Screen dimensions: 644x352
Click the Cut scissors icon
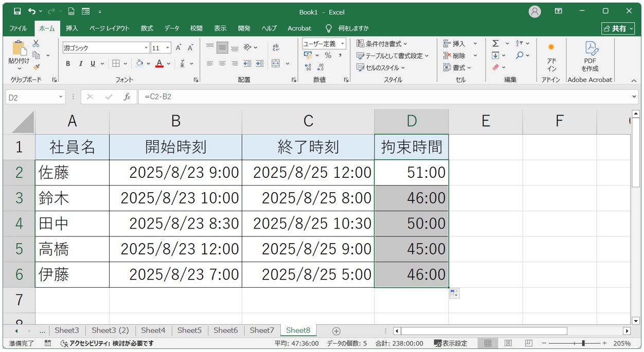click(36, 44)
